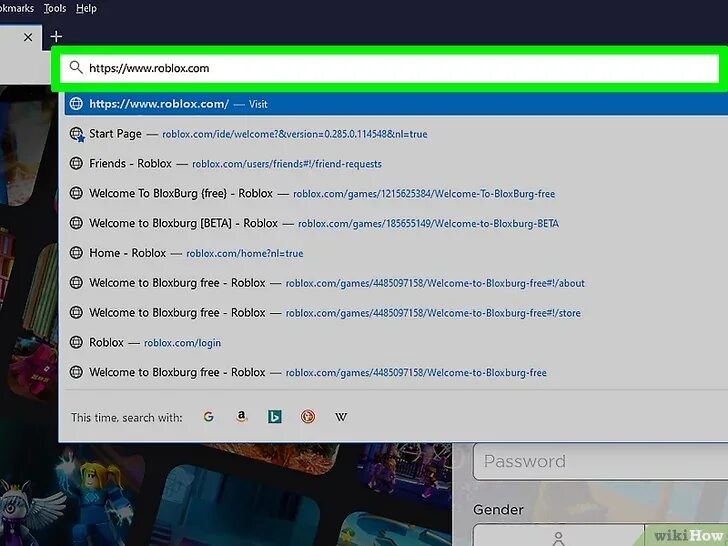Click globe icon of the #!/store row
Viewport: 728px width, 546px height.
[76, 312]
